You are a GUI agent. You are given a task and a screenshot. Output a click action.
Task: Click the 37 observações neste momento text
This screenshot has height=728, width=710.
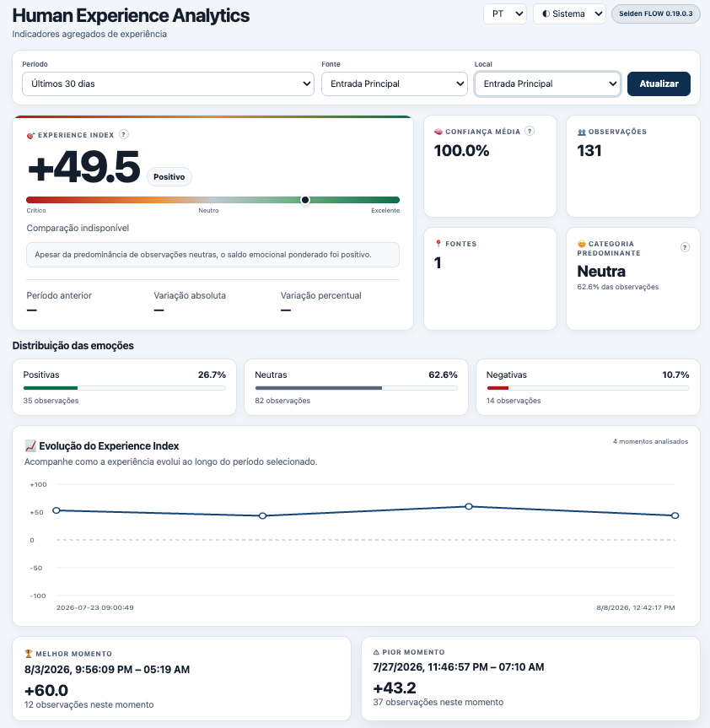(438, 703)
